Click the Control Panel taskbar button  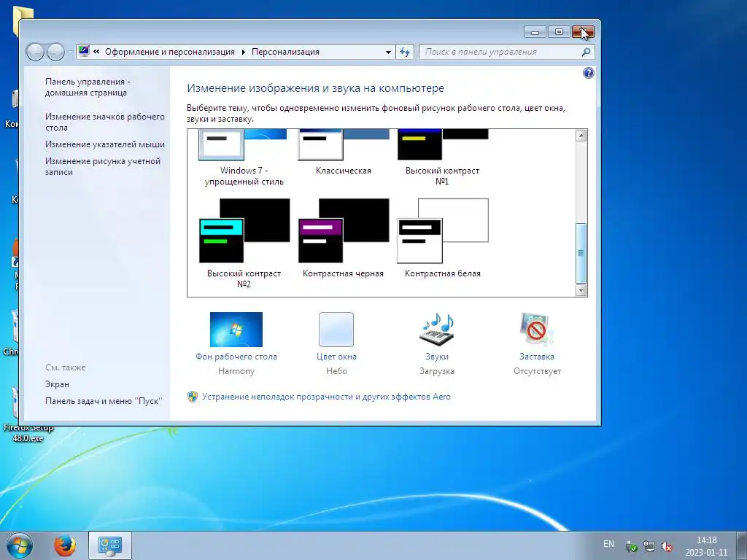click(110, 545)
